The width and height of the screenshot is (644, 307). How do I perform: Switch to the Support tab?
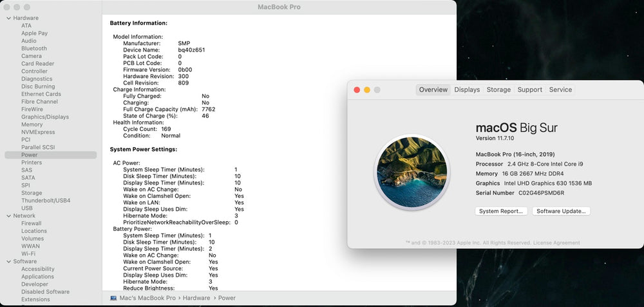coord(530,90)
